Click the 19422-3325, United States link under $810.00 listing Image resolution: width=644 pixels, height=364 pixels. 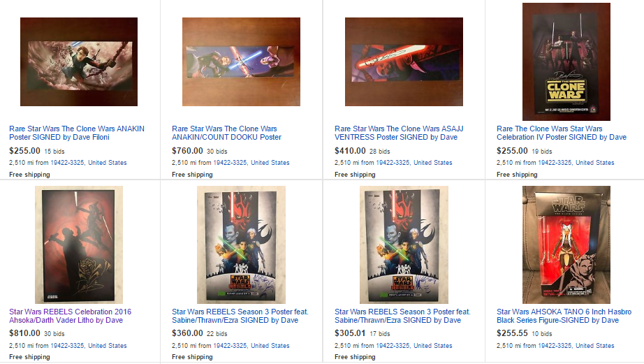click(x=89, y=346)
